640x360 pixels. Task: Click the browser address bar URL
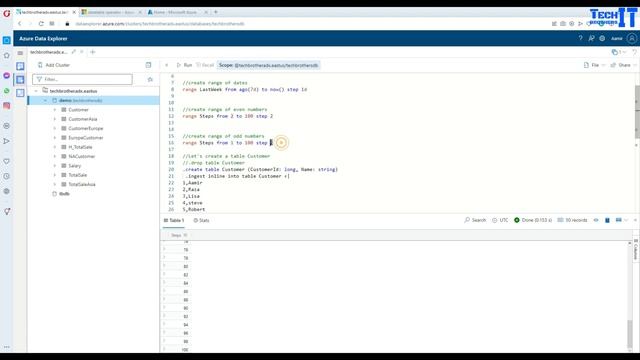click(160, 24)
